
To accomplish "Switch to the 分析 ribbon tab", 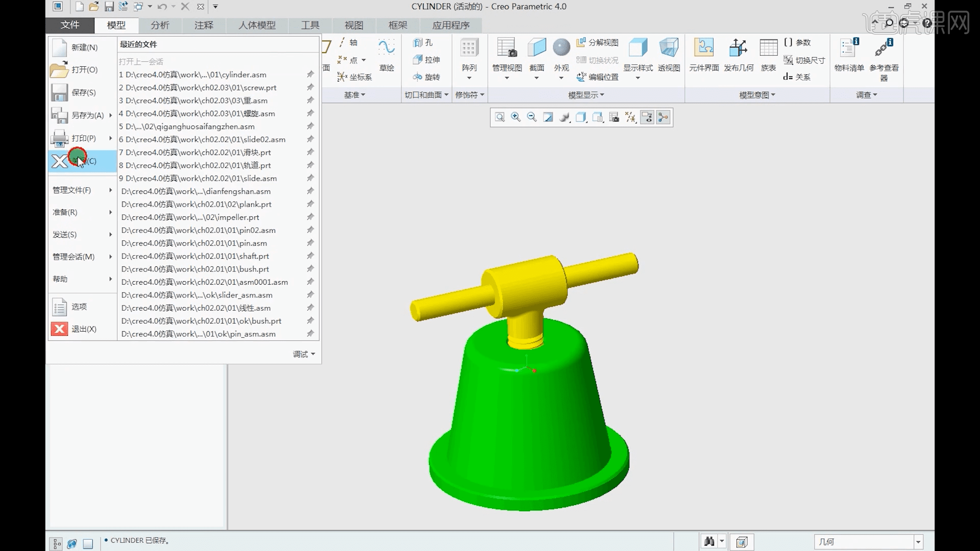I will (x=160, y=25).
